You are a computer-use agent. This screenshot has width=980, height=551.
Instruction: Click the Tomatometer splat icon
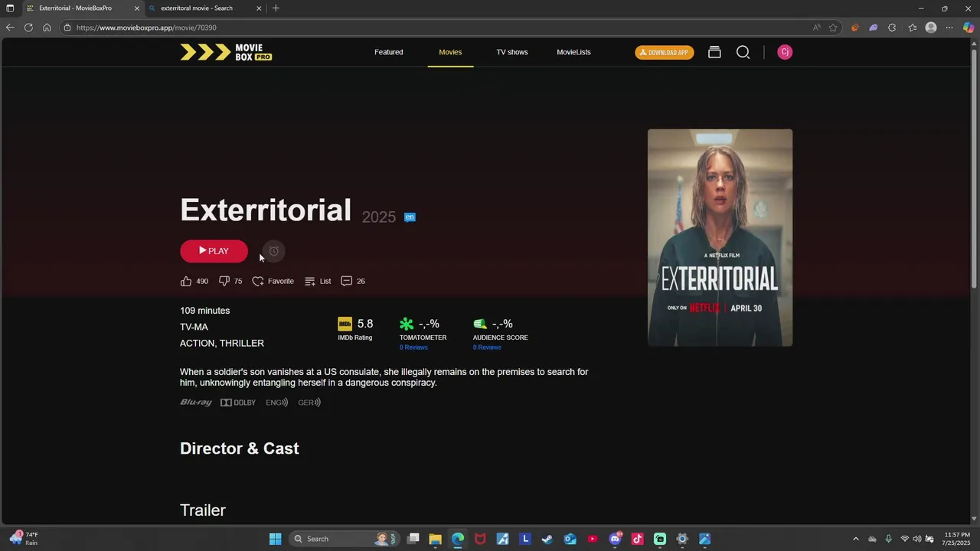(x=407, y=324)
